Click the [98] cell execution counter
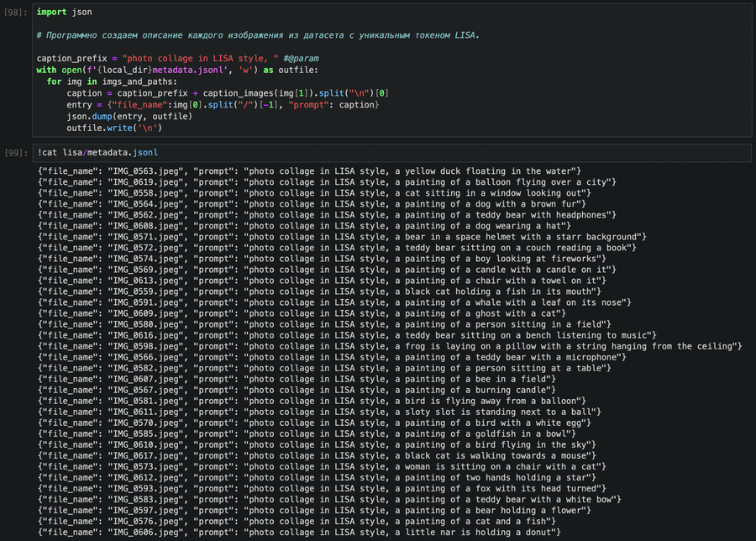 [15, 13]
